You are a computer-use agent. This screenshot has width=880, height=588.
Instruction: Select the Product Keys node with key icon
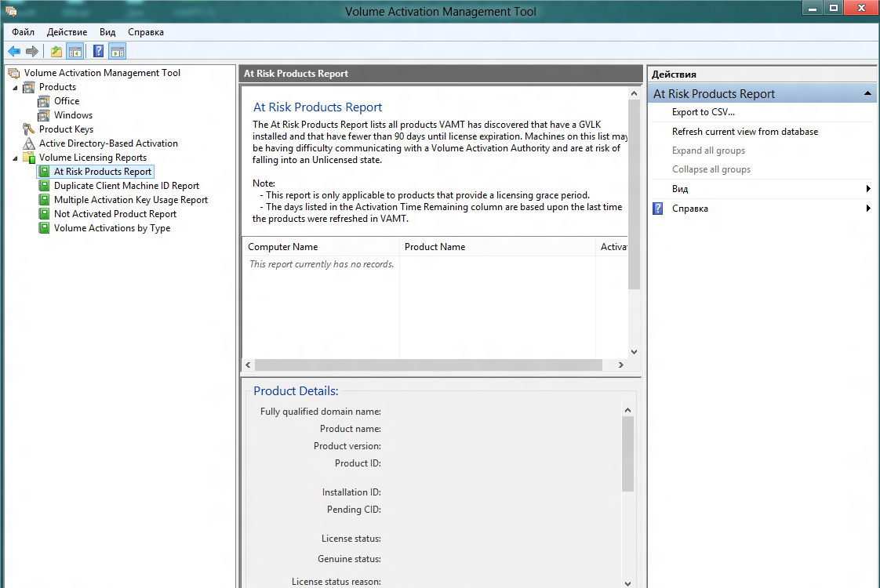click(x=66, y=129)
